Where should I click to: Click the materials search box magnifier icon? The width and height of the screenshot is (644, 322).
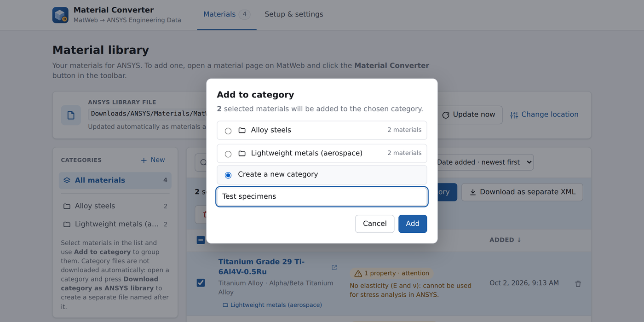203,162
